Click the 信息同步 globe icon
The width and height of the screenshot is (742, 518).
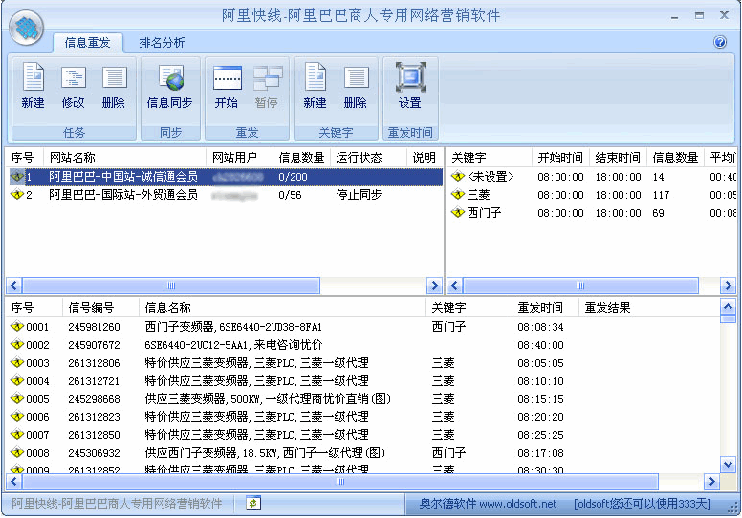click(x=171, y=78)
